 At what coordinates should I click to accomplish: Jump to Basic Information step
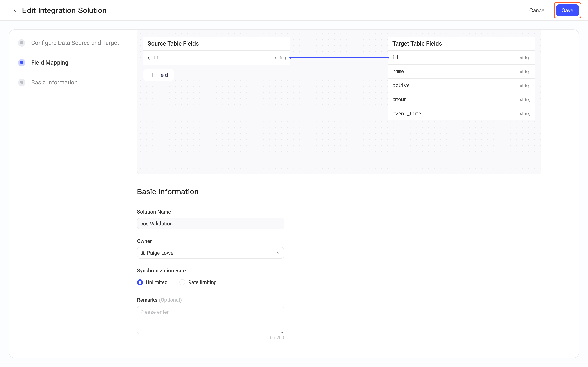(x=54, y=83)
